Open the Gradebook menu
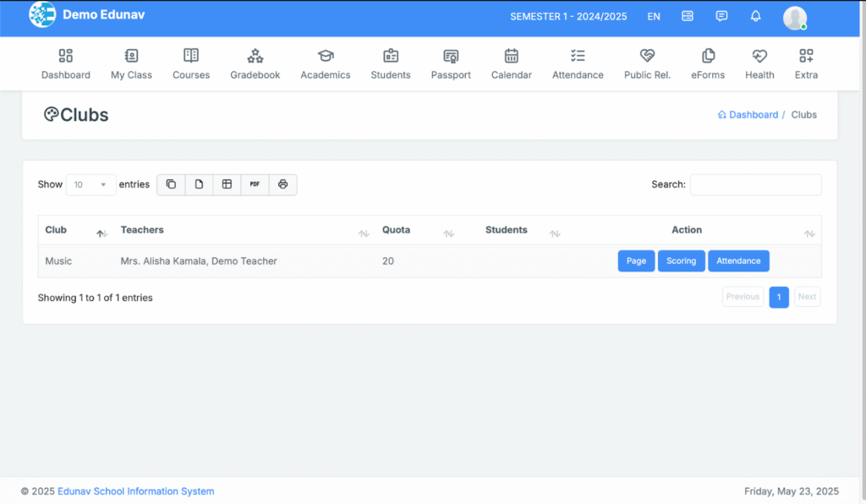This screenshot has height=504, width=866. click(255, 64)
